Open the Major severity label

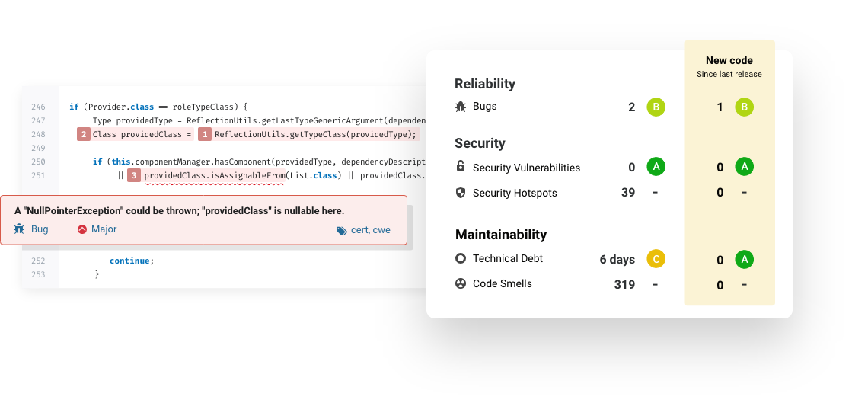(x=104, y=229)
